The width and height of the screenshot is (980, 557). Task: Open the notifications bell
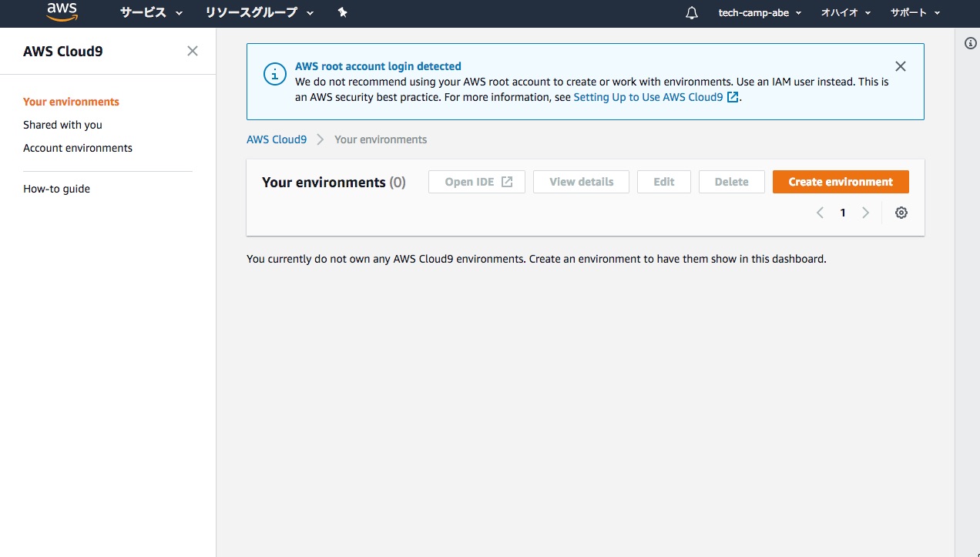692,12
